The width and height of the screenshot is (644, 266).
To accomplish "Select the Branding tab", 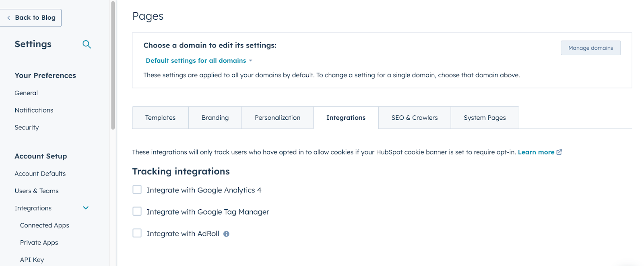I will click(215, 118).
